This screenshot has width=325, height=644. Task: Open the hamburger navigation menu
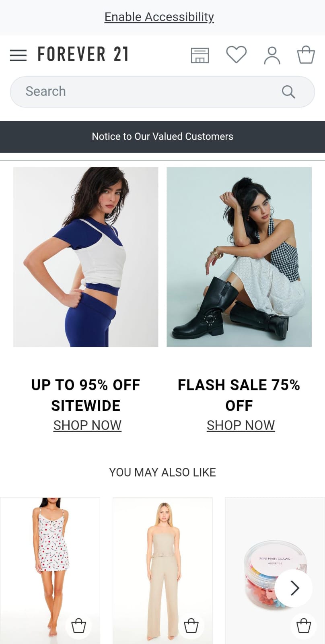18,55
